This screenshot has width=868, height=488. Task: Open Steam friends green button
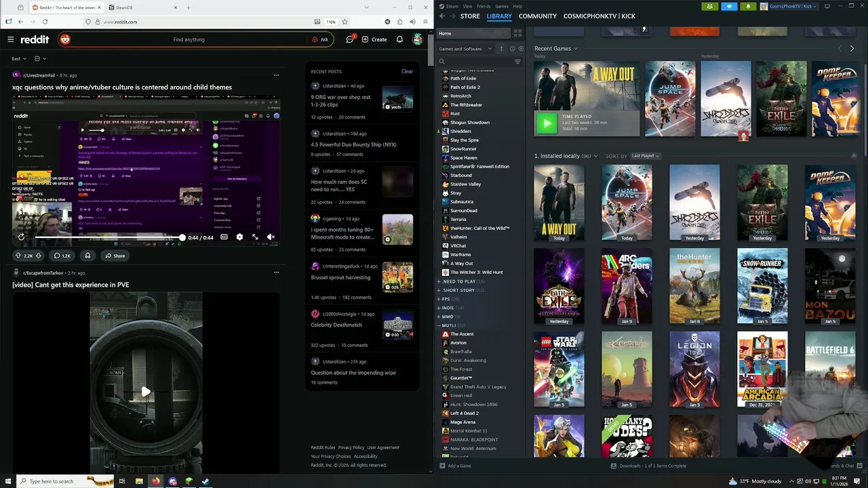710,6
